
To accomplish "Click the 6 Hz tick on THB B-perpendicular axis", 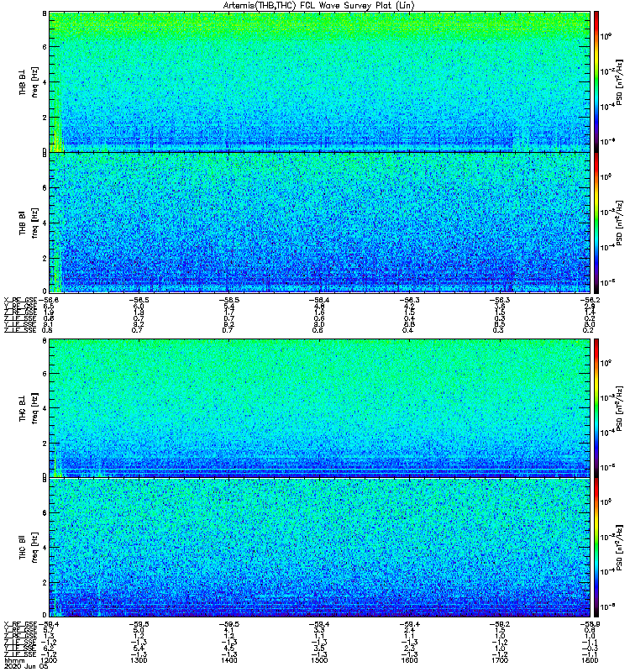I will tap(45, 47).
